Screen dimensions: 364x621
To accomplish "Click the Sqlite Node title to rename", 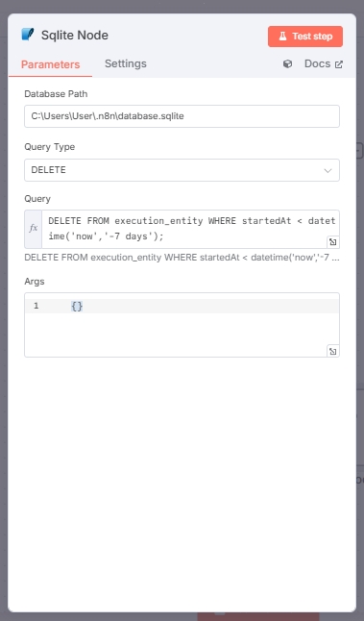I will click(75, 35).
